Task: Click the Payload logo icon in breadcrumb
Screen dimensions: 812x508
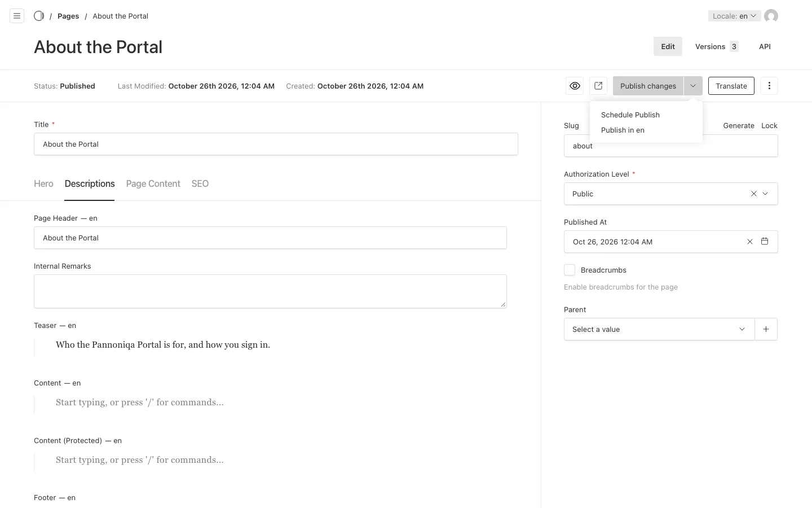Action: (39, 16)
